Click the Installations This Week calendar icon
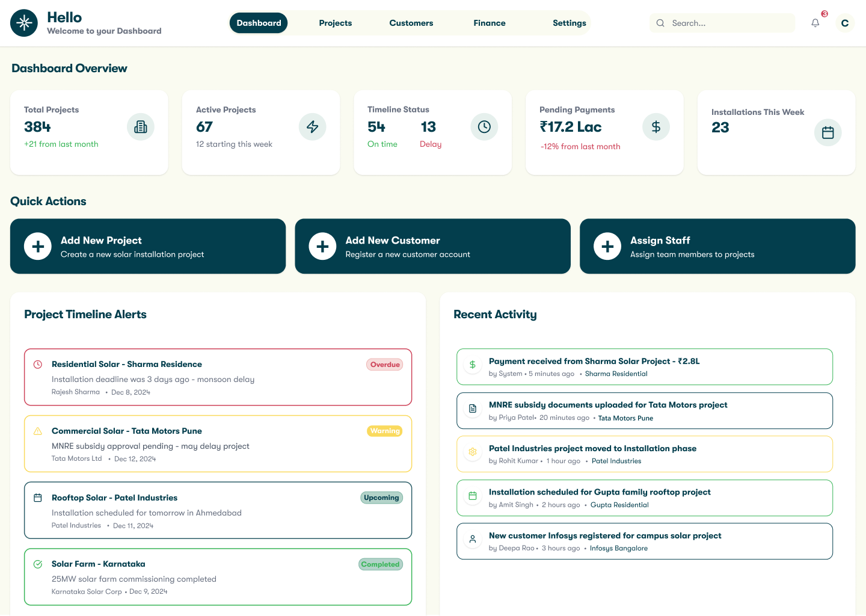 (x=828, y=132)
